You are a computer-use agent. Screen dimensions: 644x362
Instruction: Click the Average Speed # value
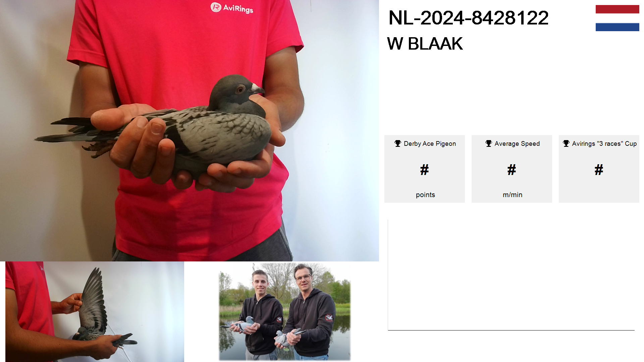click(512, 170)
